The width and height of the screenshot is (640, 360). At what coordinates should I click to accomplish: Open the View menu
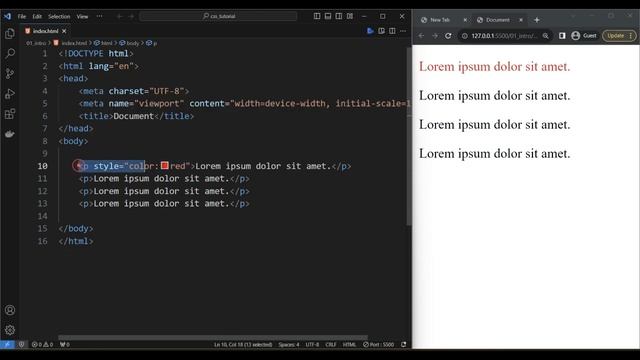coord(82,16)
